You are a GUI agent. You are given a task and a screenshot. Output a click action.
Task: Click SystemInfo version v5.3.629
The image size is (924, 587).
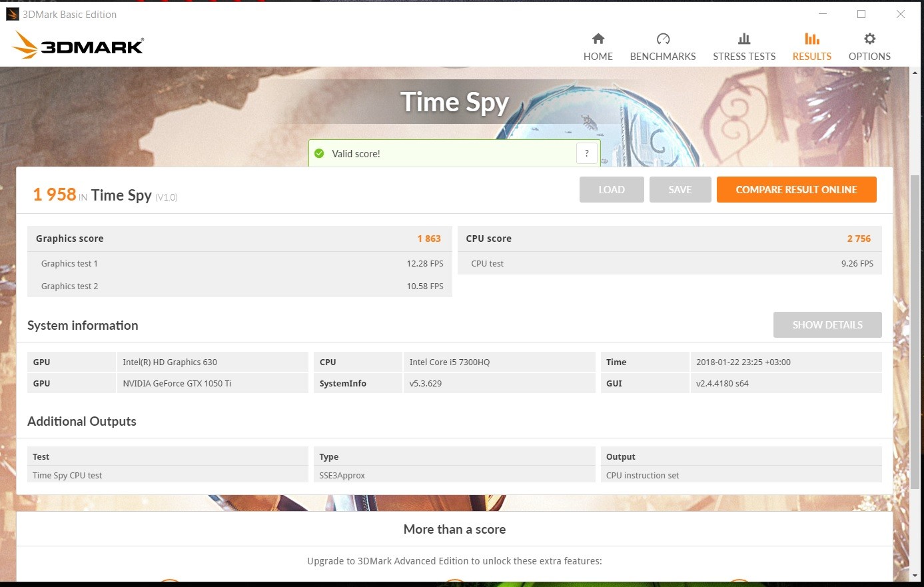point(499,383)
